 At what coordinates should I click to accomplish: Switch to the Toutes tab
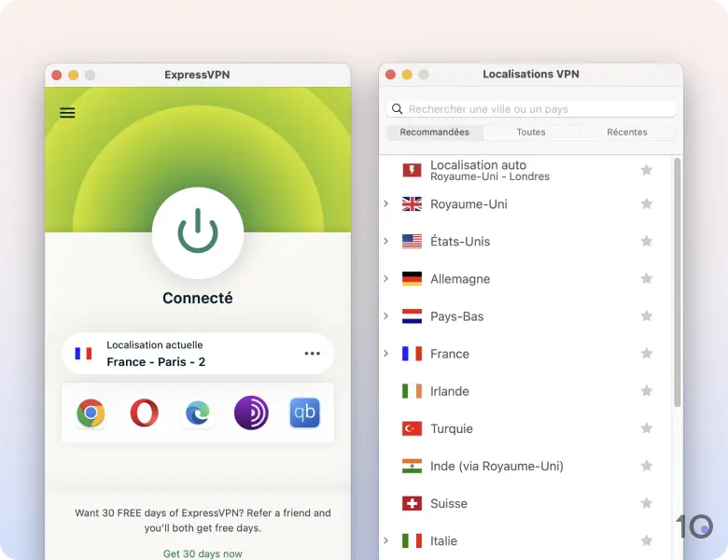(531, 133)
